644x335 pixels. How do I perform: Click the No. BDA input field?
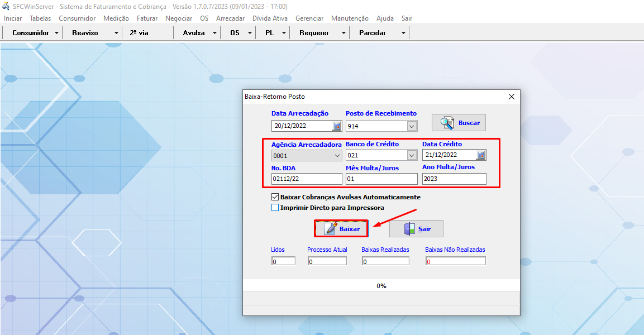point(306,179)
